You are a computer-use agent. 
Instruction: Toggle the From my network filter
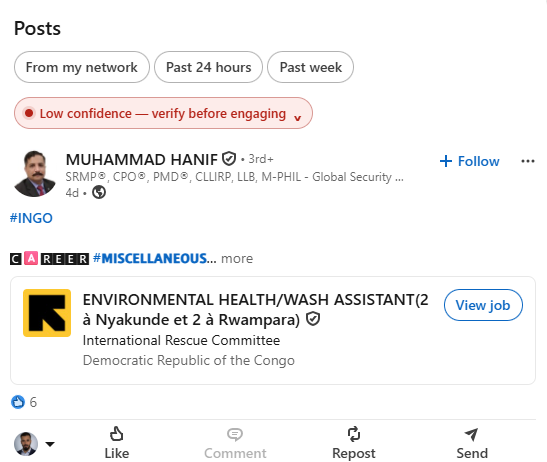pos(82,67)
